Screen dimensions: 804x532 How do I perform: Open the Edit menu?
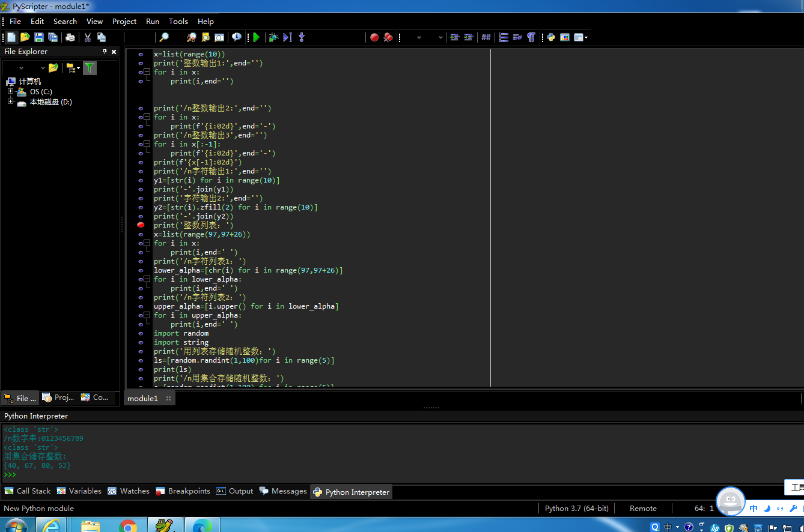click(x=37, y=21)
